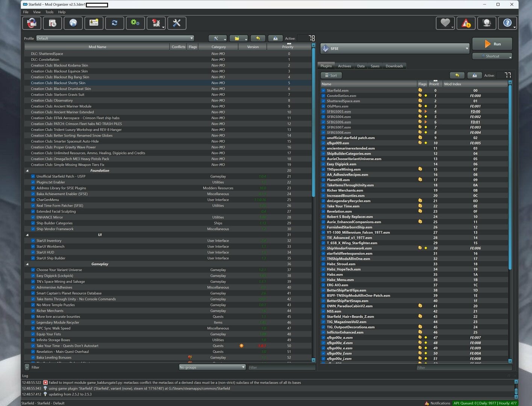Screen dimensions: 532x406
Task: Open mod list options wrench dropdown
Action: coord(218,38)
